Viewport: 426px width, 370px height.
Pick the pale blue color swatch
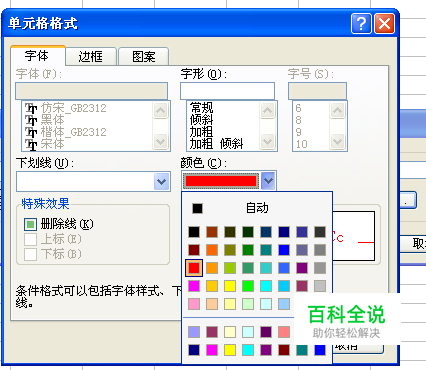point(284,304)
